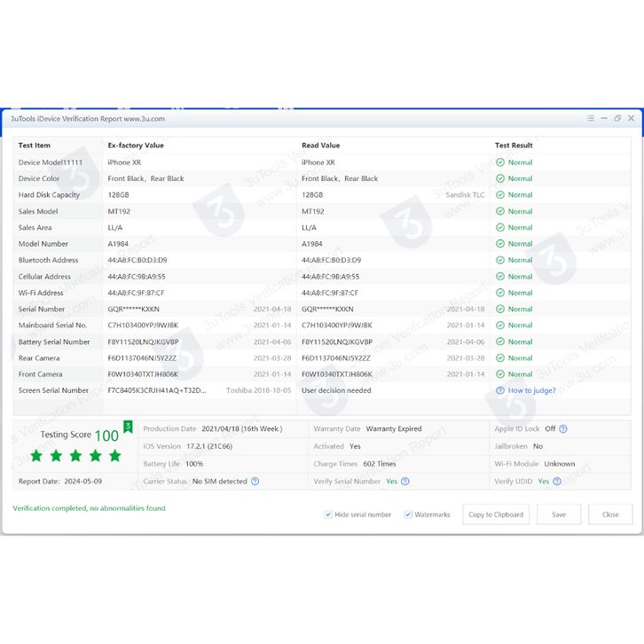Click iOS Version 17.2.1 (21C66) value
Viewport: 644px width, 644px height.
(x=209, y=446)
